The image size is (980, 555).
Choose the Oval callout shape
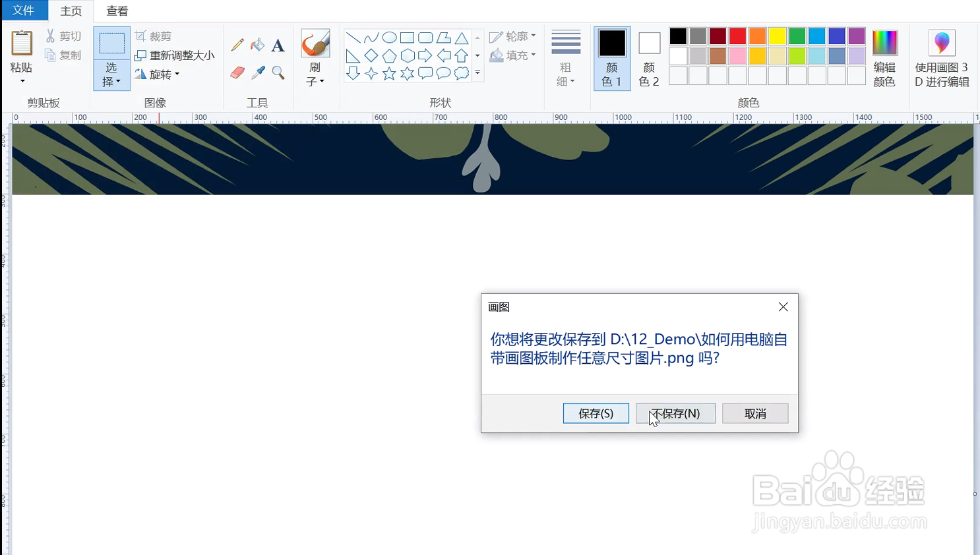pos(444,73)
